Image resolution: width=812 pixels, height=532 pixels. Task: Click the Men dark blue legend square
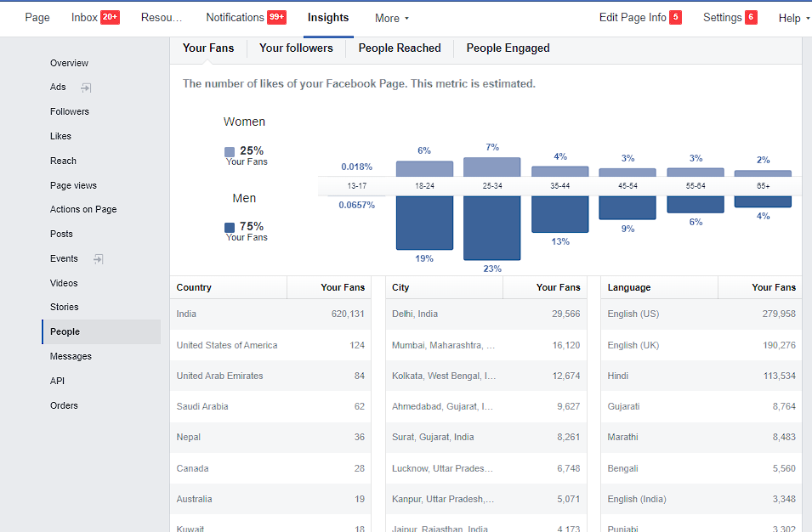[230, 227]
